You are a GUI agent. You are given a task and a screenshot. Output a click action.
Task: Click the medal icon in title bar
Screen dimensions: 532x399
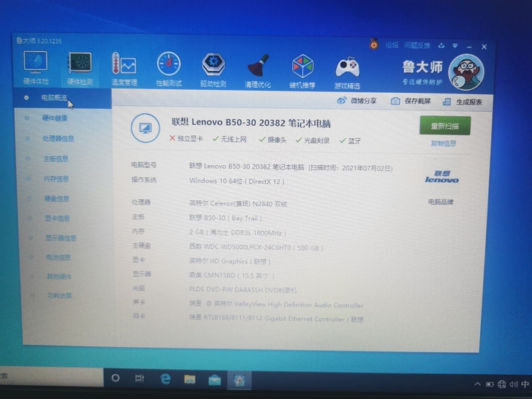pos(374,45)
